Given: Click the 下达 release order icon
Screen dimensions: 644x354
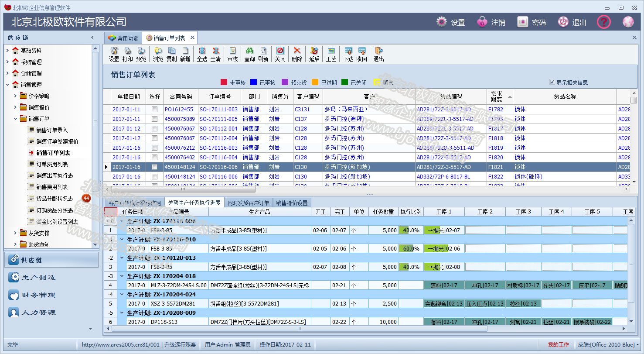Looking at the screenshot, I should 348,51.
